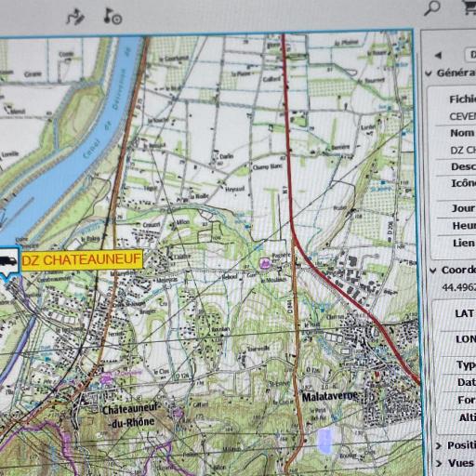Expand the Vues section
This screenshot has width=476, height=476.
coord(438,464)
